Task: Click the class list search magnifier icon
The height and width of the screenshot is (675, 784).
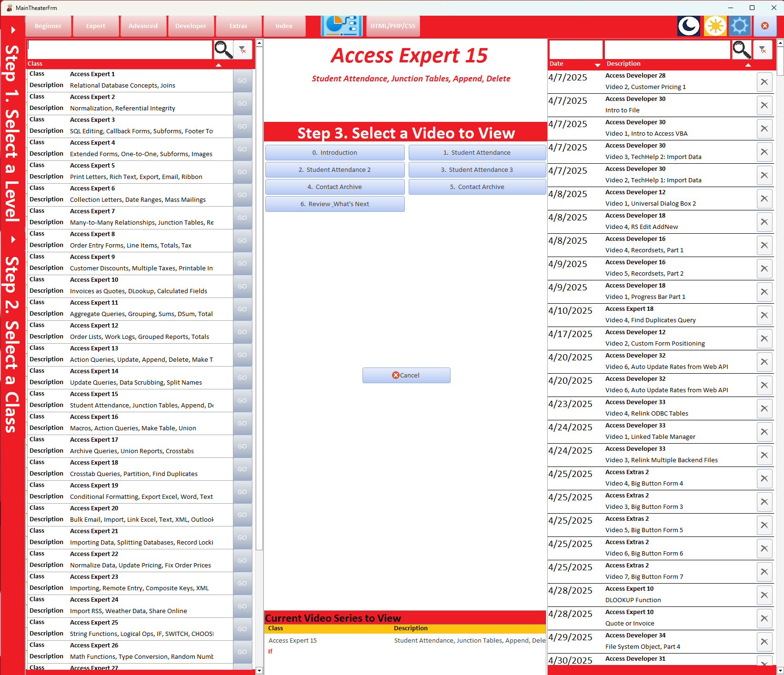Action: click(223, 50)
